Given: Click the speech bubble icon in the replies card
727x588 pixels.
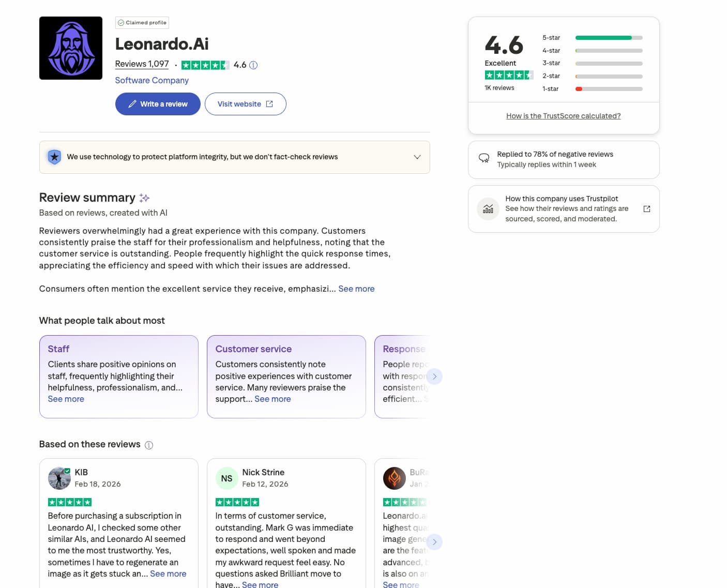Looking at the screenshot, I should (484, 158).
